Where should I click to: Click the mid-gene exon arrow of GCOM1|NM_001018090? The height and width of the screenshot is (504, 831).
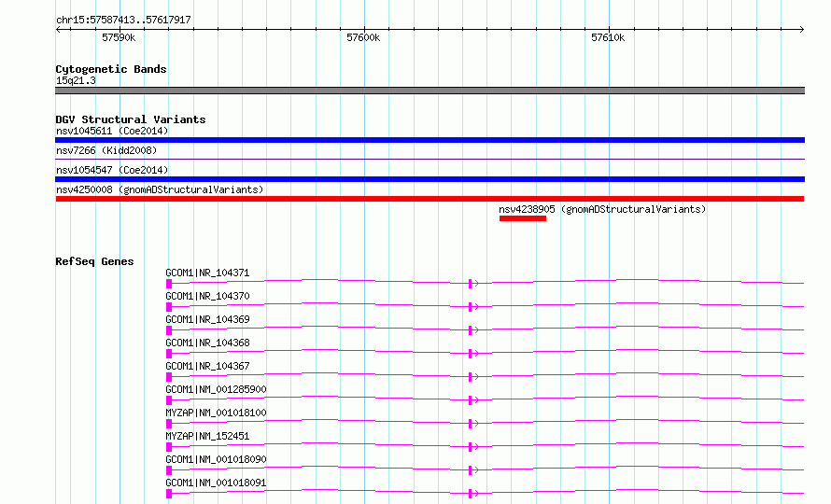point(473,470)
